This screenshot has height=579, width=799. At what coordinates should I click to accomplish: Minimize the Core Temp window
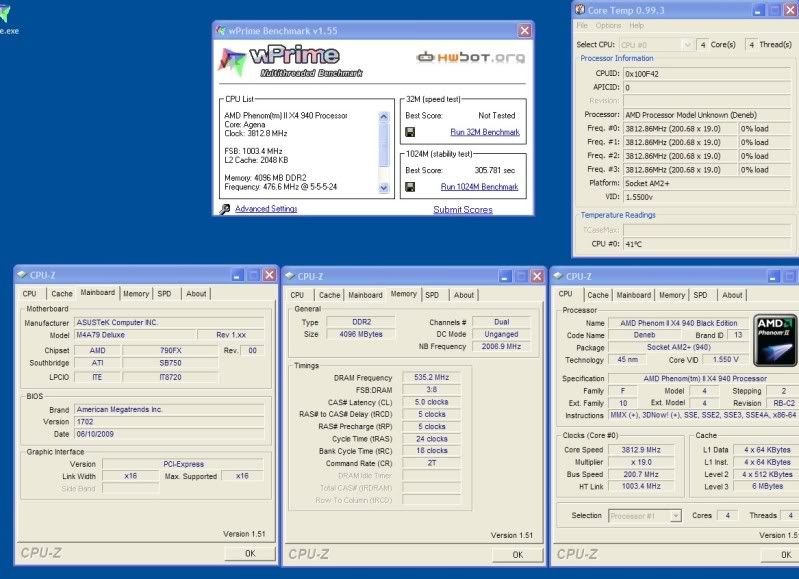759,10
